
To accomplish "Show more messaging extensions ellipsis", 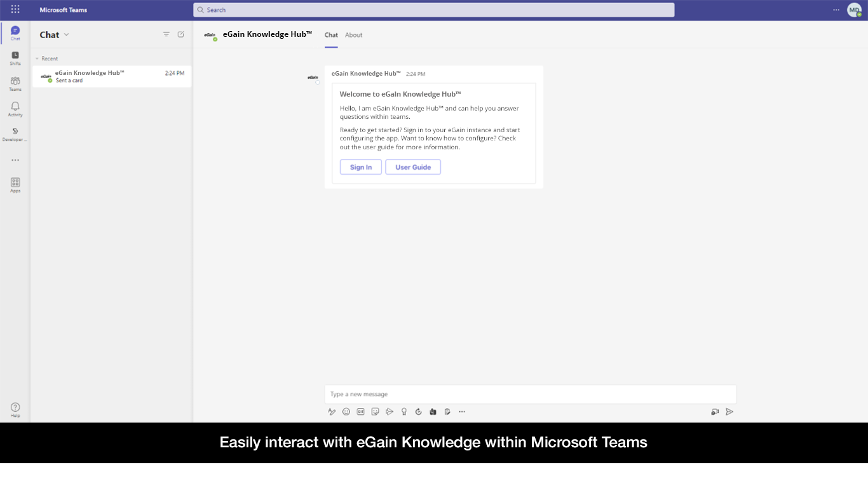I will (462, 412).
